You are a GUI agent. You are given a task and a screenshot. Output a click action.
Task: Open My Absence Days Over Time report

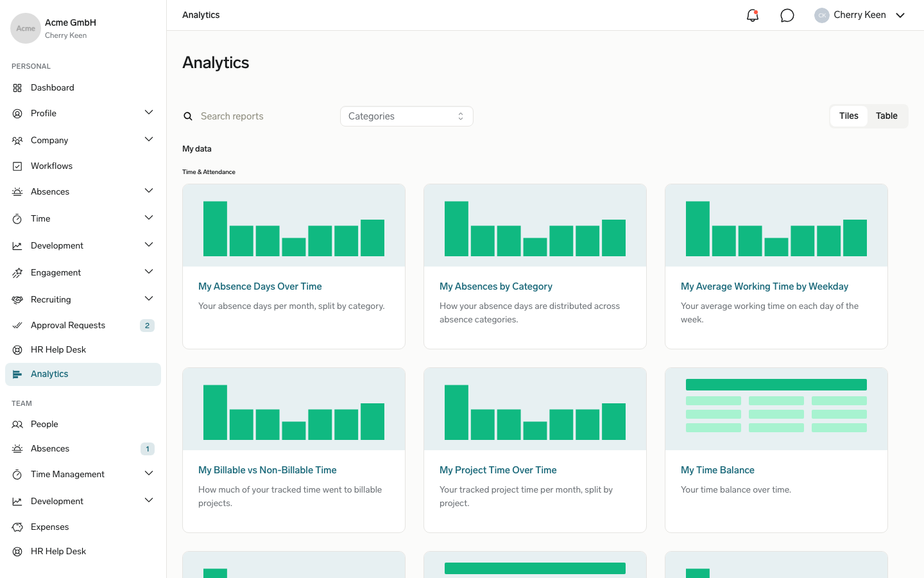260,286
